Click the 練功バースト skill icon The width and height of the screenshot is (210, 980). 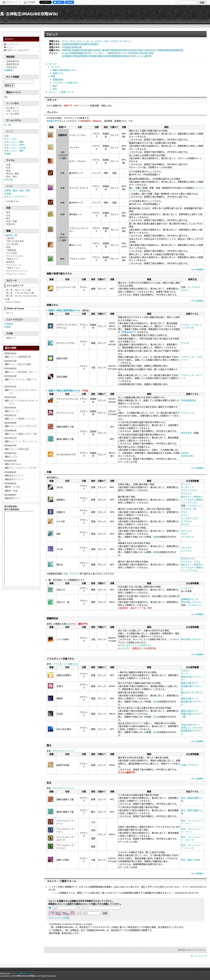[x=50, y=245]
